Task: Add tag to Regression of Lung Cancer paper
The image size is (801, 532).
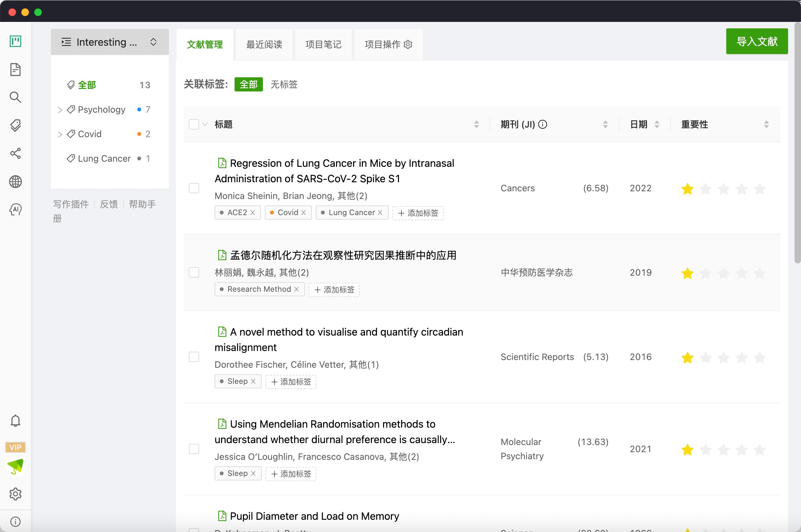Action: pyautogui.click(x=418, y=213)
